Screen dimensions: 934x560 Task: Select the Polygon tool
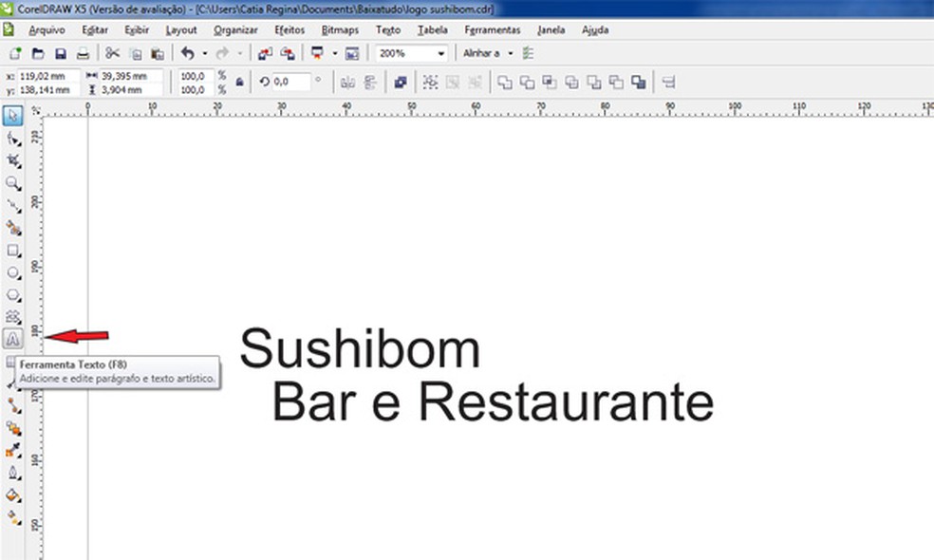click(x=13, y=295)
